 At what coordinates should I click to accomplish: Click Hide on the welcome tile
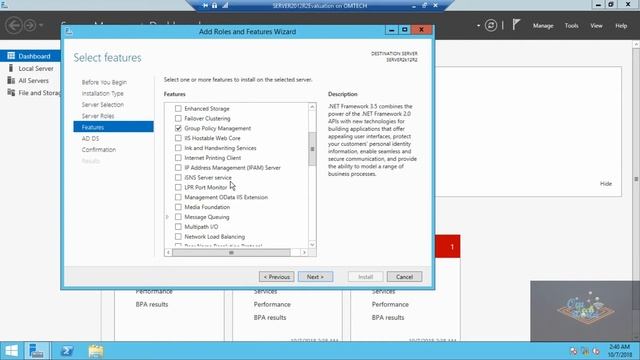click(x=606, y=184)
